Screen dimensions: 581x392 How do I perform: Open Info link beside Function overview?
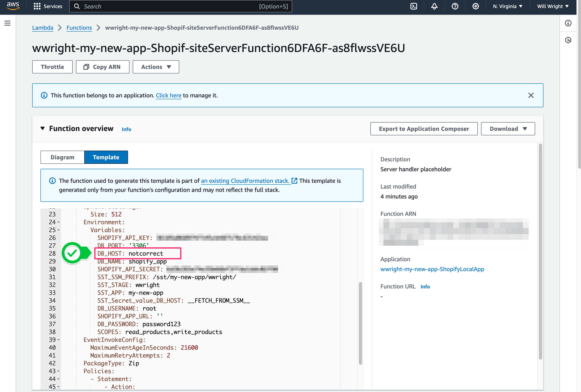coord(126,129)
